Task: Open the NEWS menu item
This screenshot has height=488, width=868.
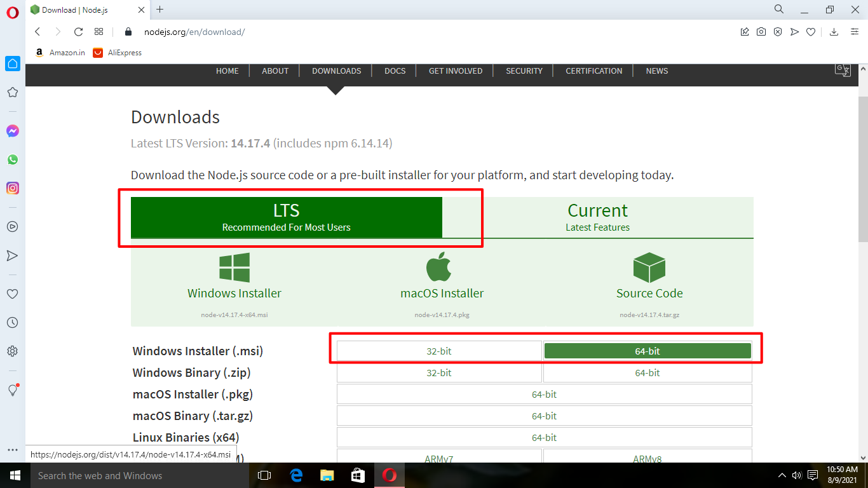Action: point(657,71)
